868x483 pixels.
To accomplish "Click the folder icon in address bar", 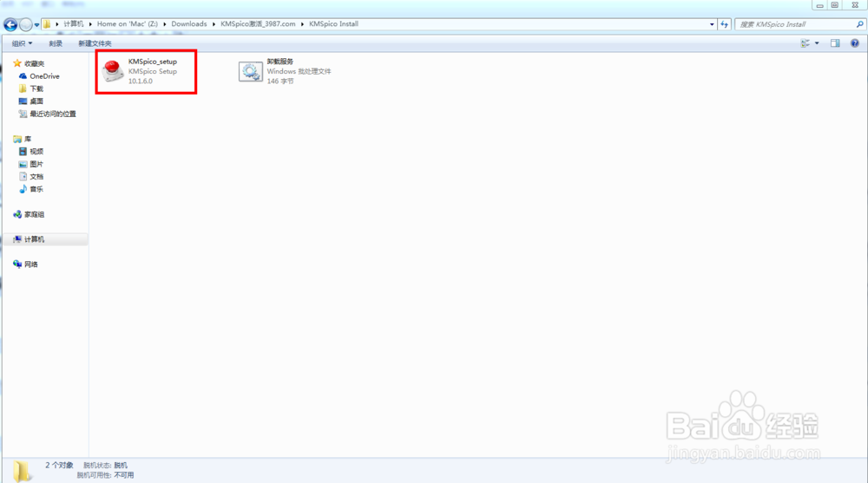I will pos(47,24).
